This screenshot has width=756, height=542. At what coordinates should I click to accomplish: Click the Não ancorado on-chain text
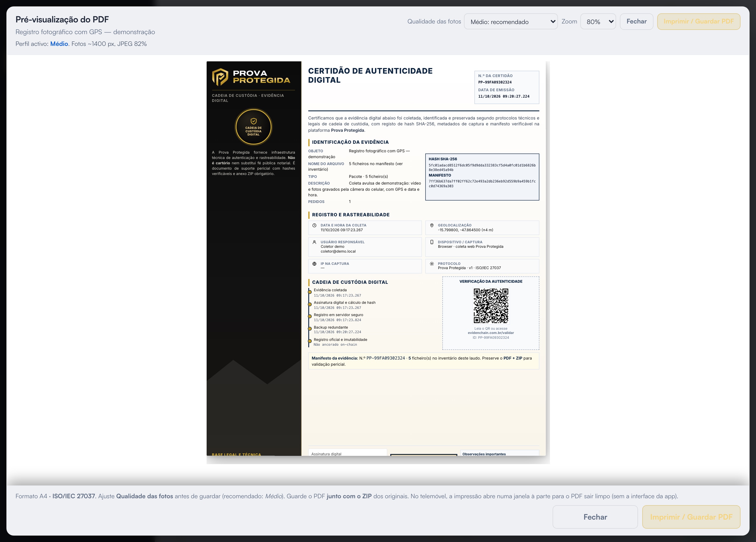[x=335, y=345]
